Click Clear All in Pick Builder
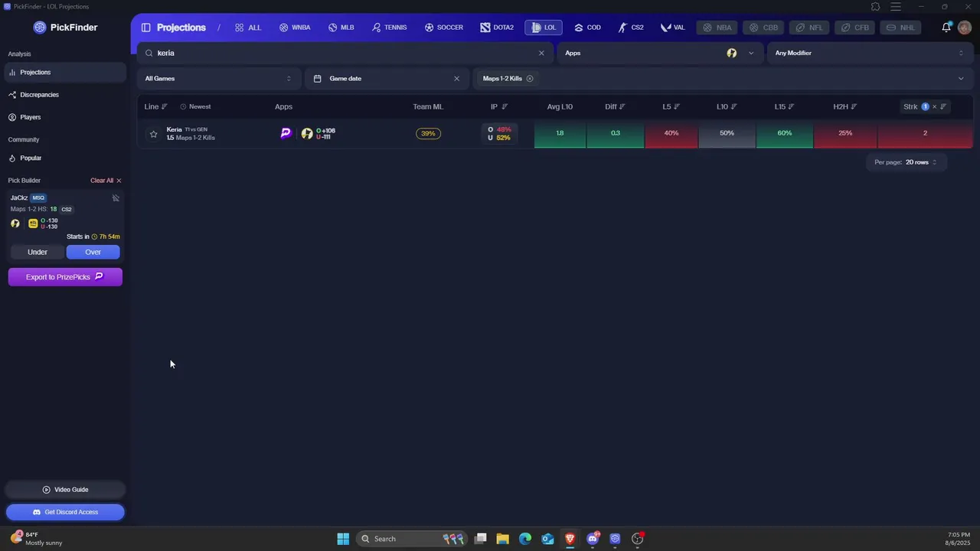This screenshot has width=980, height=551. click(106, 181)
